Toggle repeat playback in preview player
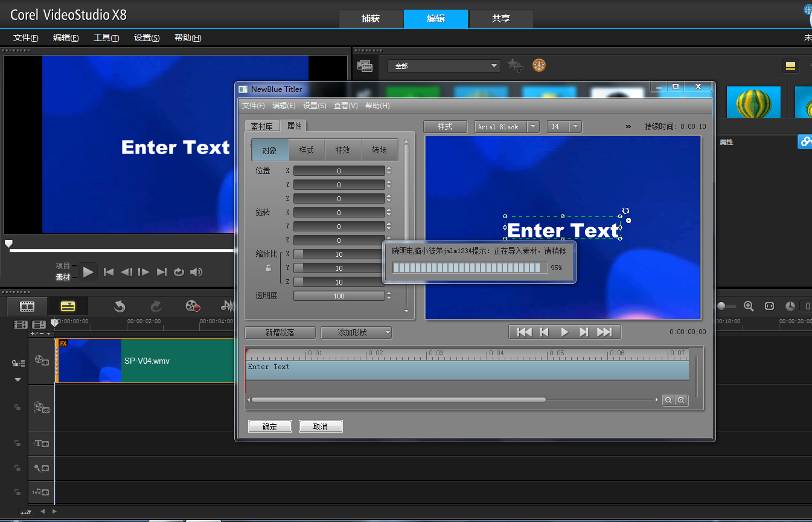Screen dimensions: 812x522 (179, 272)
